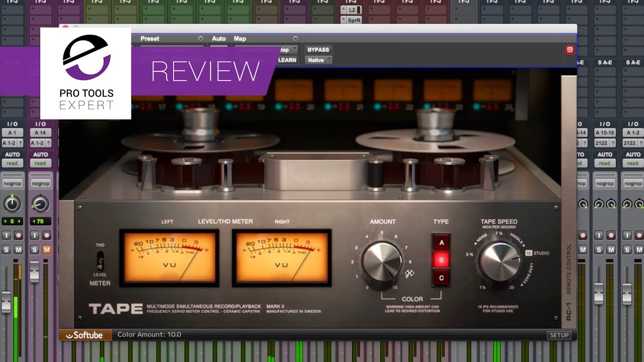
Task: Click the 15 STUDIO speed label
Action: (537, 253)
